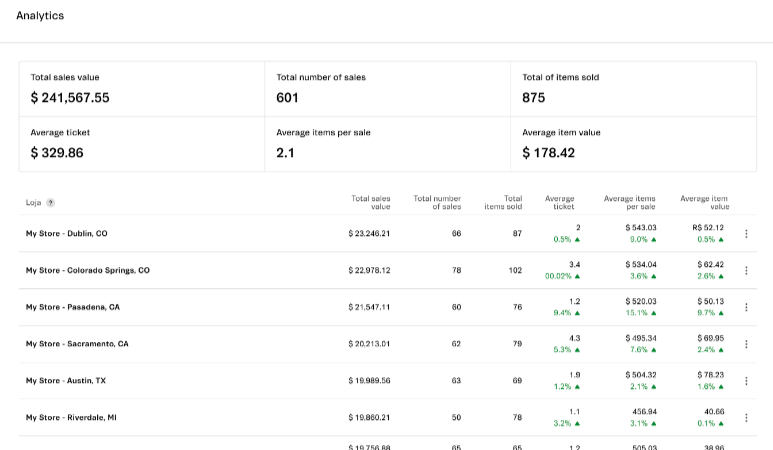
Task: Click Average items per sale column header
Action: point(630,203)
